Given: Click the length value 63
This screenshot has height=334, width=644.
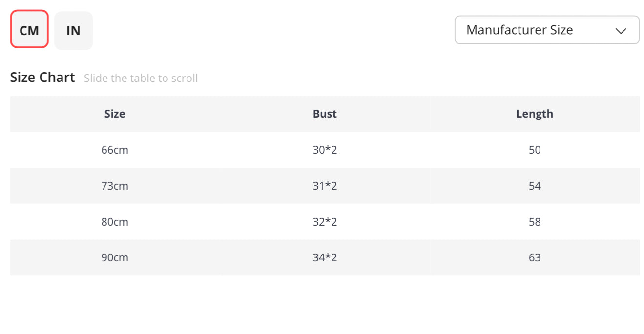Looking at the screenshot, I should pyautogui.click(x=535, y=257).
